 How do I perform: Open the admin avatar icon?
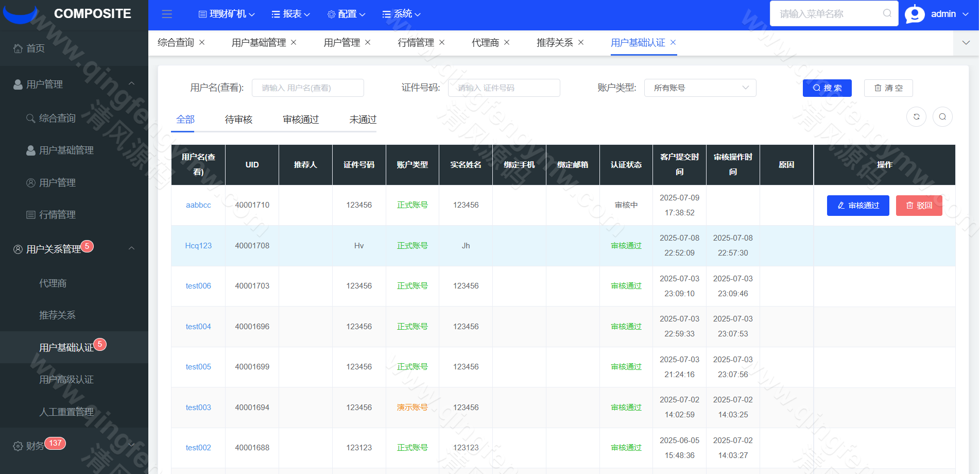(x=915, y=14)
